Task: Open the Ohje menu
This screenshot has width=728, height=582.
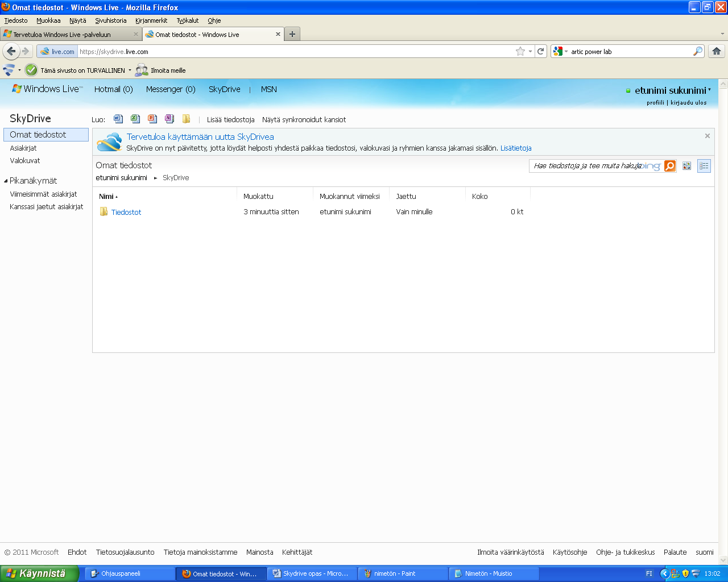Action: pyautogui.click(x=214, y=20)
